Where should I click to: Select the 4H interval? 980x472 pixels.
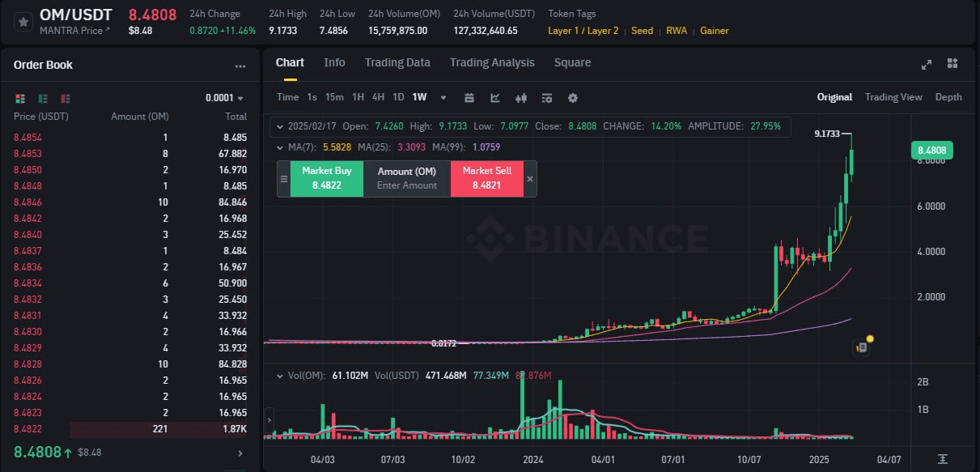pos(378,97)
